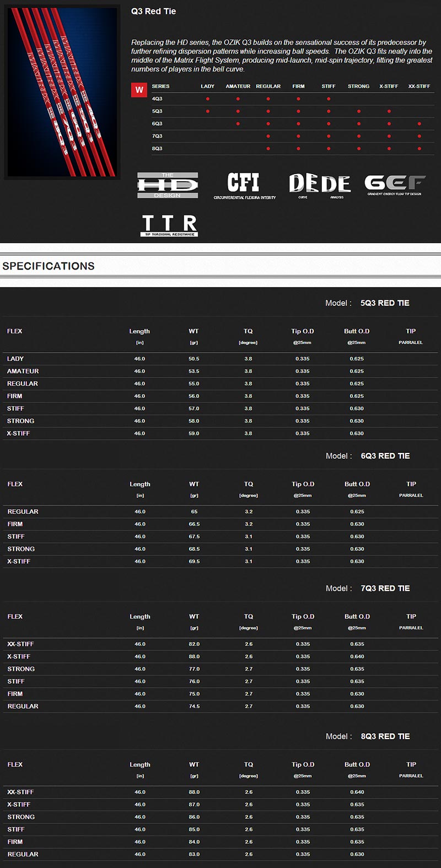Select the 4Q3 row in series chart
The width and height of the screenshot is (441, 868).
157,99
